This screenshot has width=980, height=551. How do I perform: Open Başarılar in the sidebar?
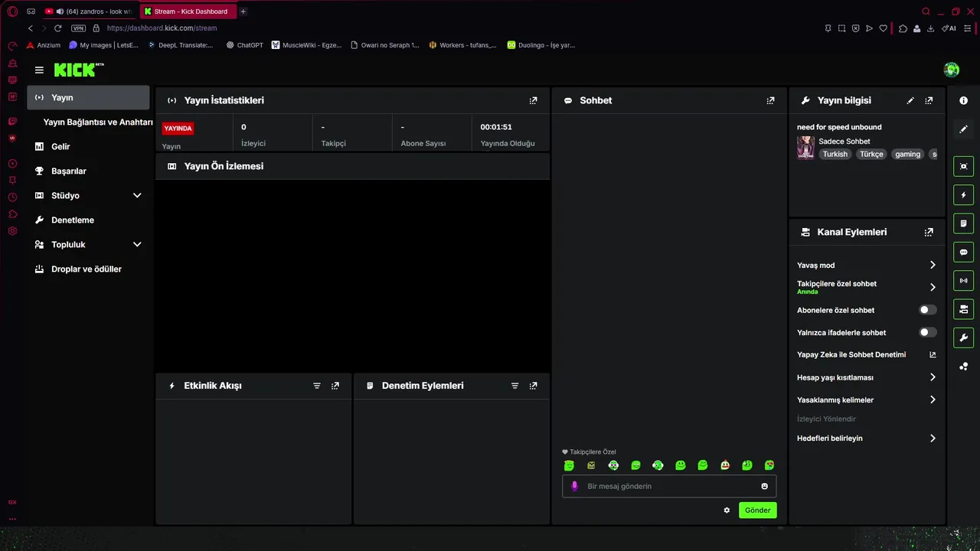click(x=89, y=171)
